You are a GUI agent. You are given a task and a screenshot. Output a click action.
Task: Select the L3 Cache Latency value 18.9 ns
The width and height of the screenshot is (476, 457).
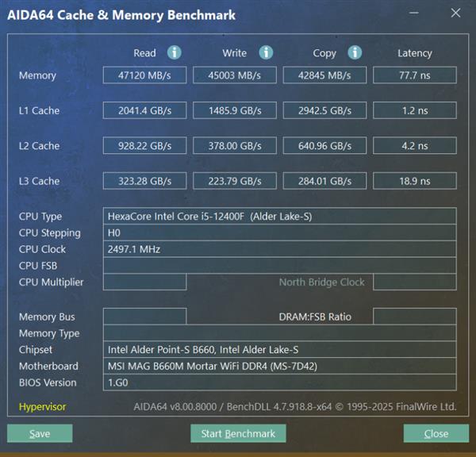coord(415,181)
